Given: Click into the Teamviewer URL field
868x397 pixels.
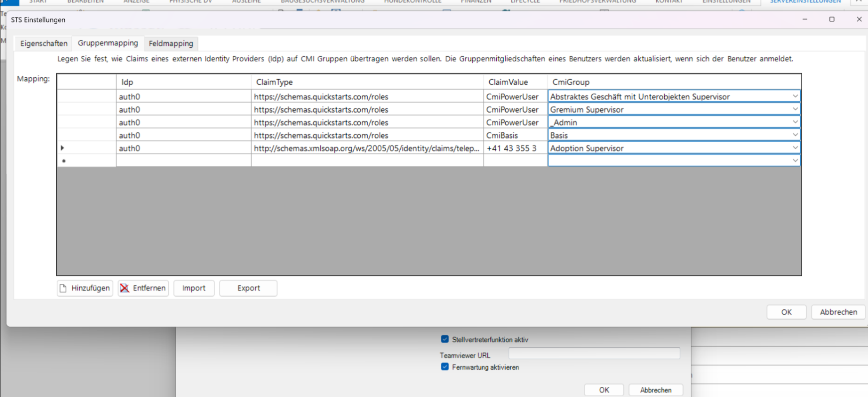Looking at the screenshot, I should click(x=594, y=354).
